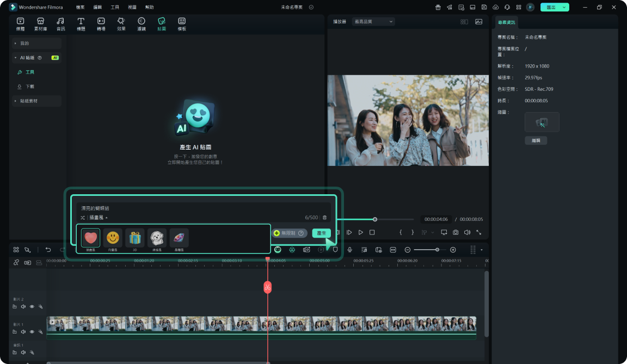The width and height of the screenshot is (627, 364).
Task: Toggle visibility eye of 影片 2 track
Action: tap(32, 307)
